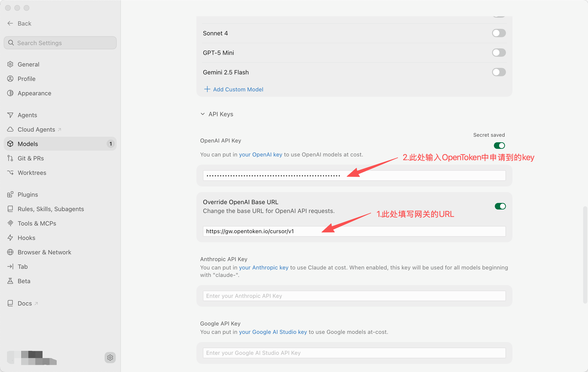This screenshot has height=372, width=588.
Task: Click the Tab arrow icon
Action: (x=10, y=266)
